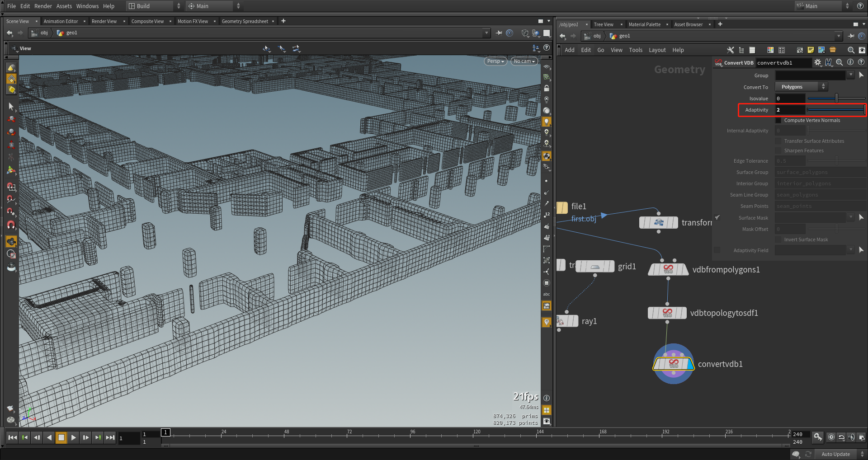
Task: Click the network editor search magnifier icon
Action: (851, 50)
